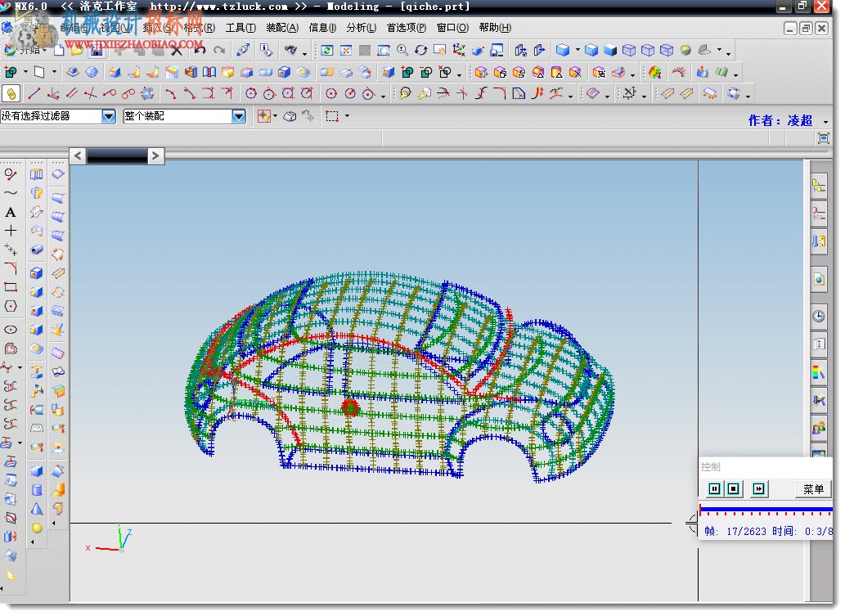845x616 pixels.
Task: Open the 装配(A) menu
Action: click(282, 28)
